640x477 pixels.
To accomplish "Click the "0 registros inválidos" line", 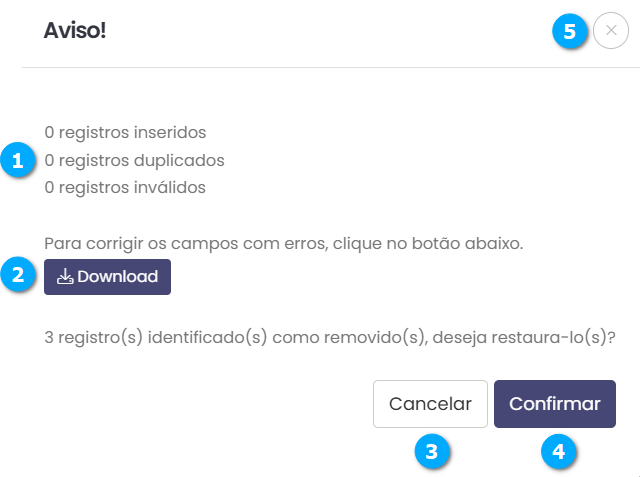I will click(125, 187).
